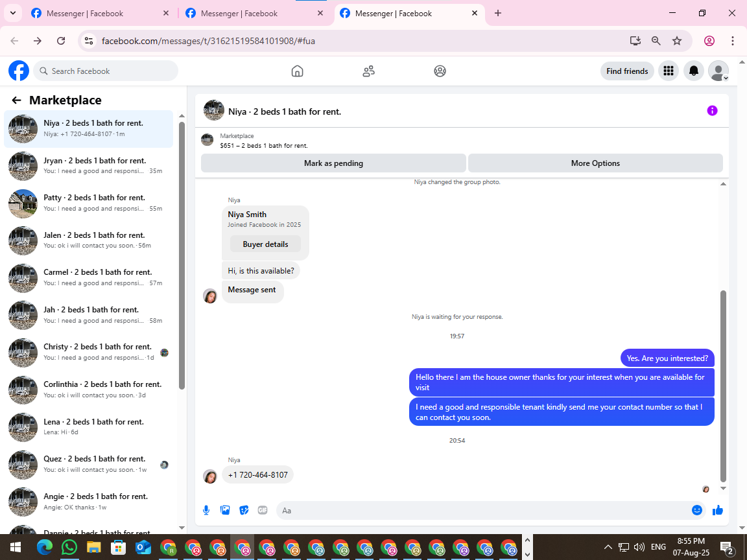Open Jryan conversation in the list
This screenshot has height=560, width=747.
coord(89,166)
